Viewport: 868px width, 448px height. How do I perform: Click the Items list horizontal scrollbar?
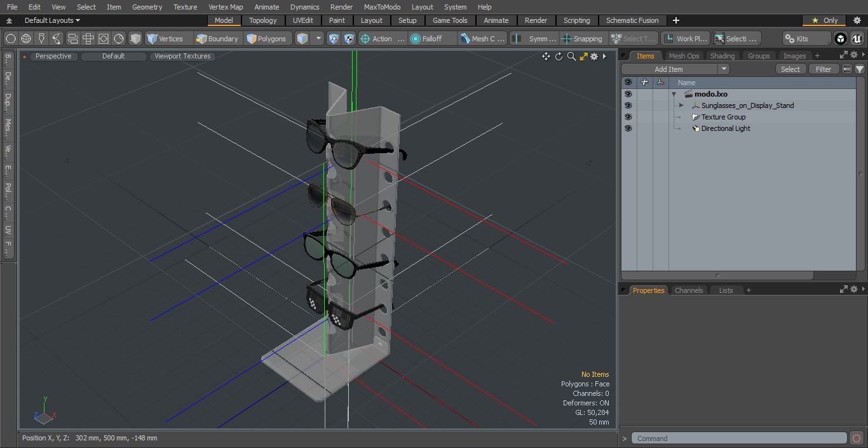coord(717,276)
